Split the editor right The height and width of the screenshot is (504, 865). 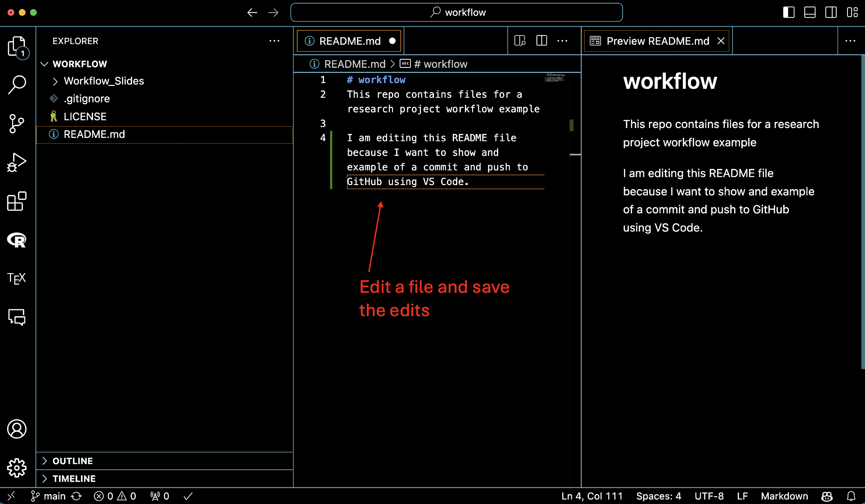tap(542, 41)
